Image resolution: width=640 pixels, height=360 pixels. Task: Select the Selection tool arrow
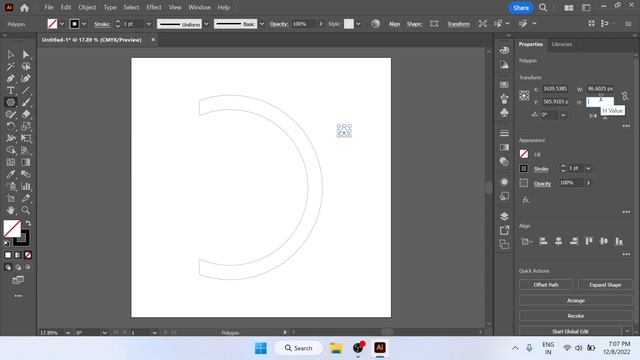[11, 54]
